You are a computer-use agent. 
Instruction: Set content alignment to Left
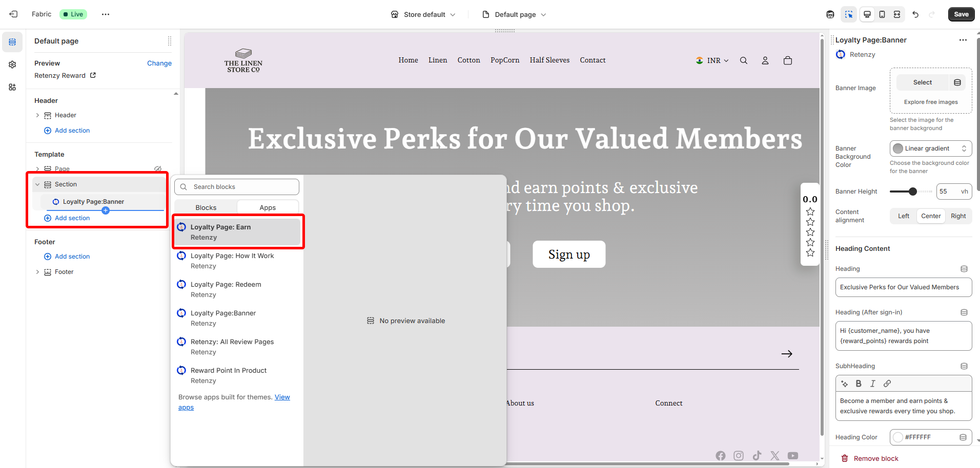tap(904, 216)
